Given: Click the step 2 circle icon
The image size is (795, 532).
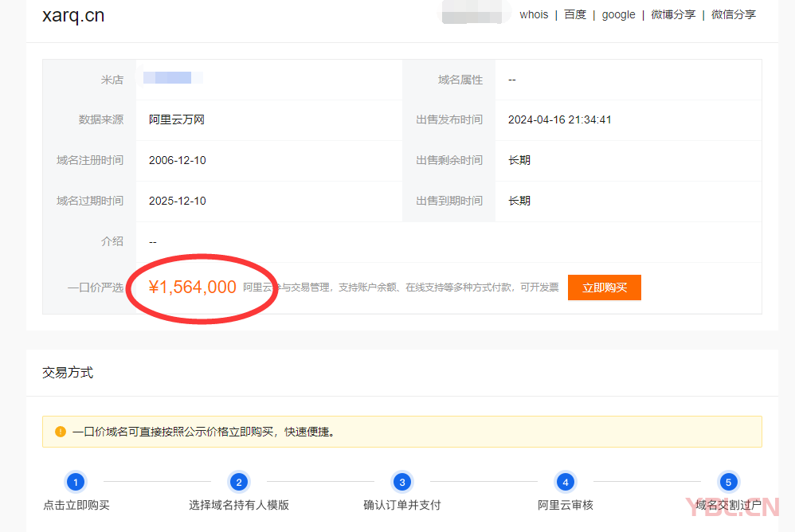Looking at the screenshot, I should 238,482.
